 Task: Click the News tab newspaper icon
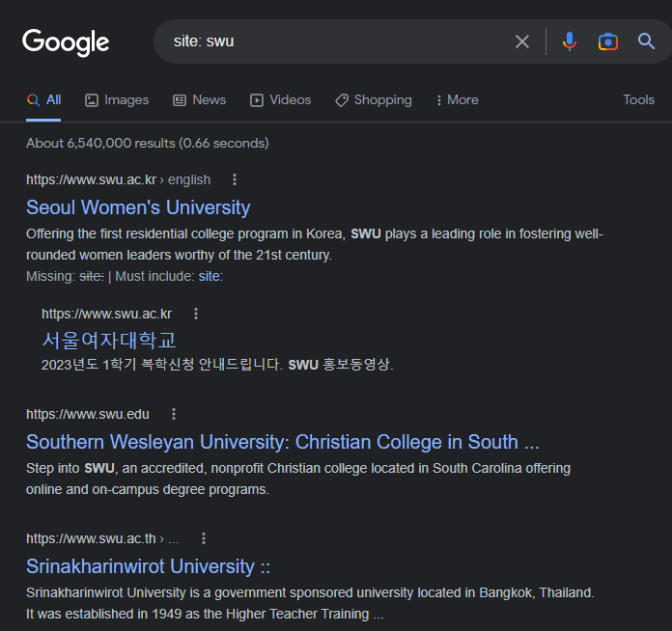[180, 100]
